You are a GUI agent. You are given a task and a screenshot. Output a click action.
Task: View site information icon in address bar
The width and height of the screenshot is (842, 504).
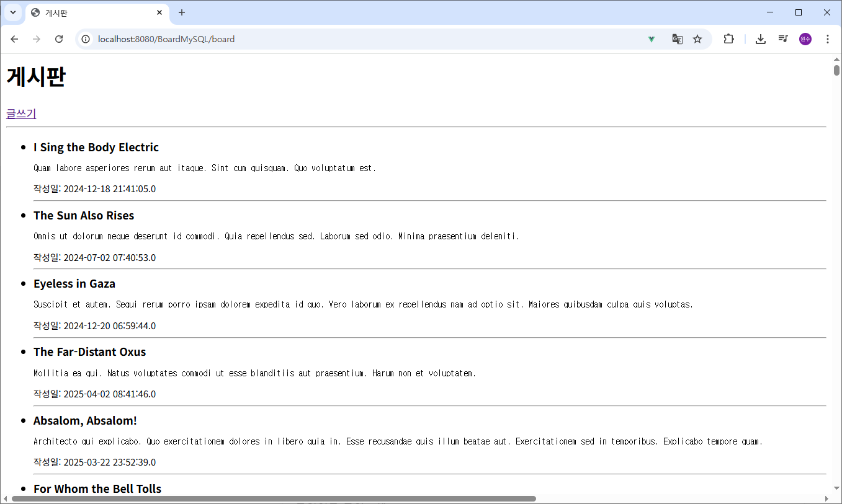click(x=86, y=39)
